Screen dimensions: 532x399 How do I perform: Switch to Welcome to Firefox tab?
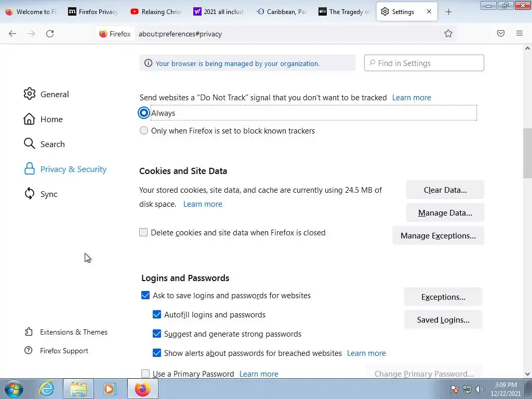point(31,12)
